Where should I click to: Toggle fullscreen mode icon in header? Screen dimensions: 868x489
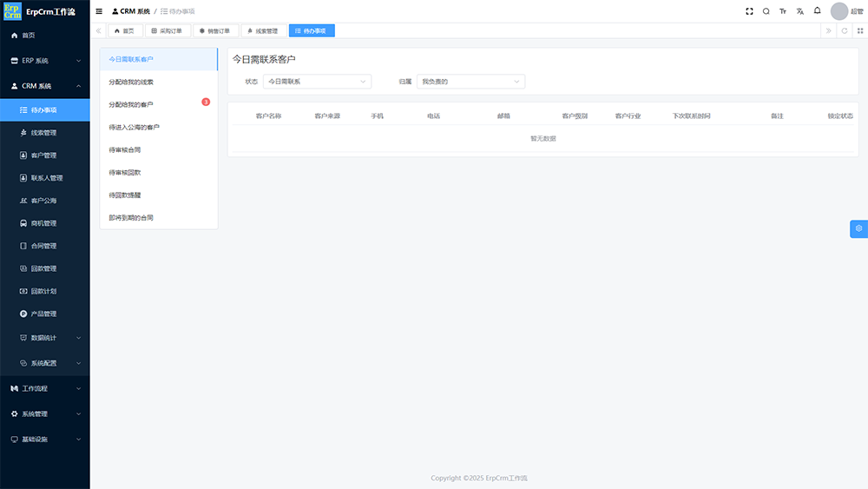coord(750,11)
